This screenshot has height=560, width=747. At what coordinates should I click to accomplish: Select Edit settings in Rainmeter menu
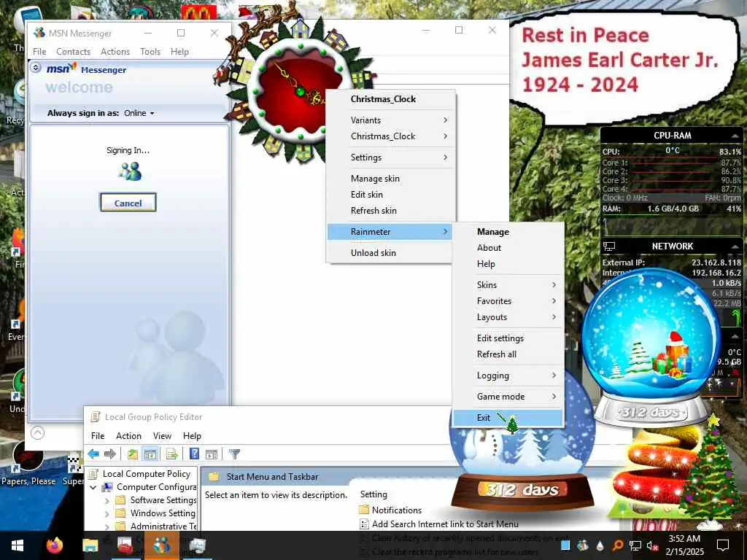(x=508, y=338)
